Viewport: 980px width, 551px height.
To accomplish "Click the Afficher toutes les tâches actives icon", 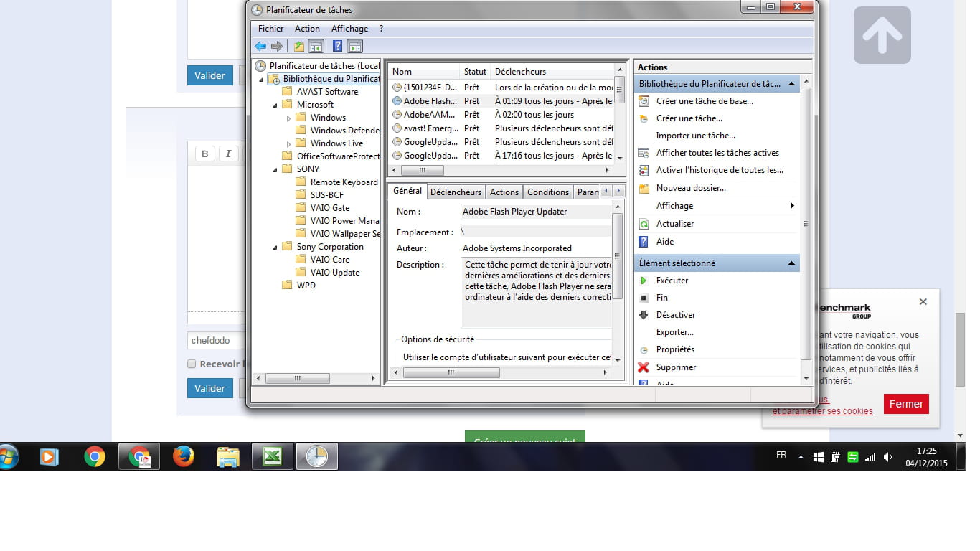I will [x=644, y=153].
